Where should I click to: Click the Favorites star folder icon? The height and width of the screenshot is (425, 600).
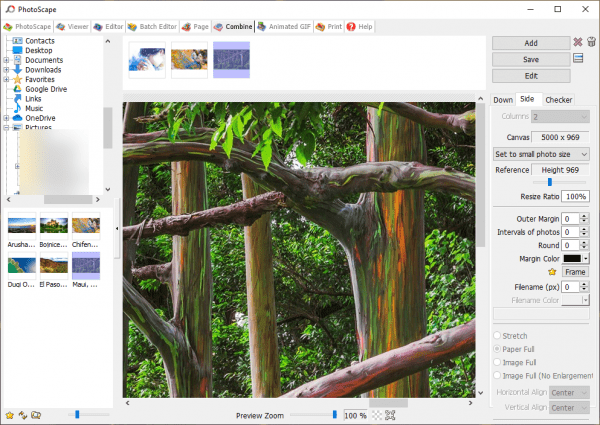pyautogui.click(x=17, y=79)
